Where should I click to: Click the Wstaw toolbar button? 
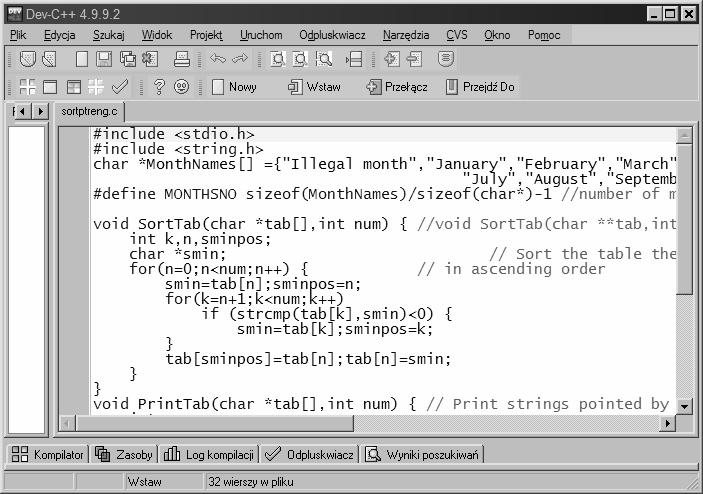pyautogui.click(x=314, y=87)
